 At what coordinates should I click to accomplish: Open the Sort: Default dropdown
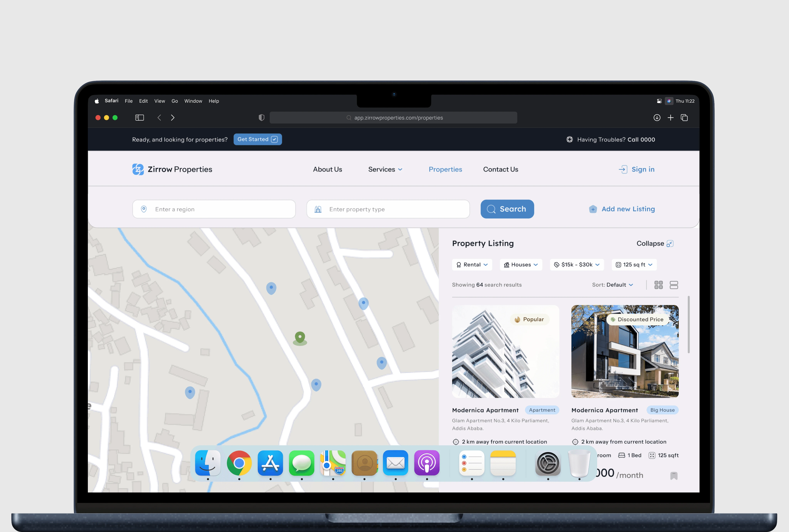613,285
